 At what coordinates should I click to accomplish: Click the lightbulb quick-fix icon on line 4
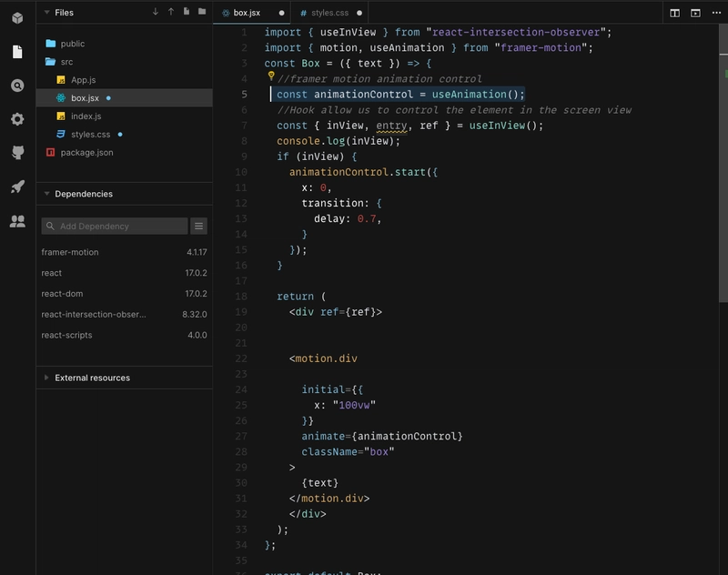271,76
